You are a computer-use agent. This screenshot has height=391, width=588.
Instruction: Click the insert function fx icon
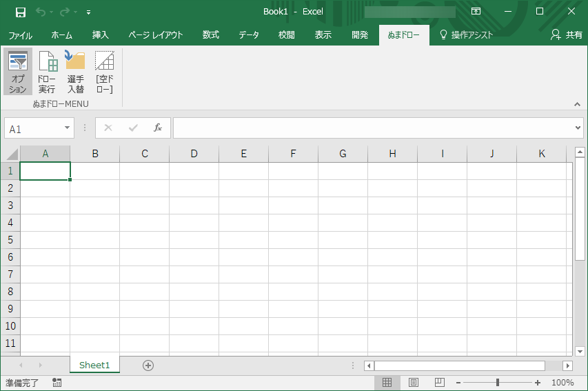click(158, 128)
